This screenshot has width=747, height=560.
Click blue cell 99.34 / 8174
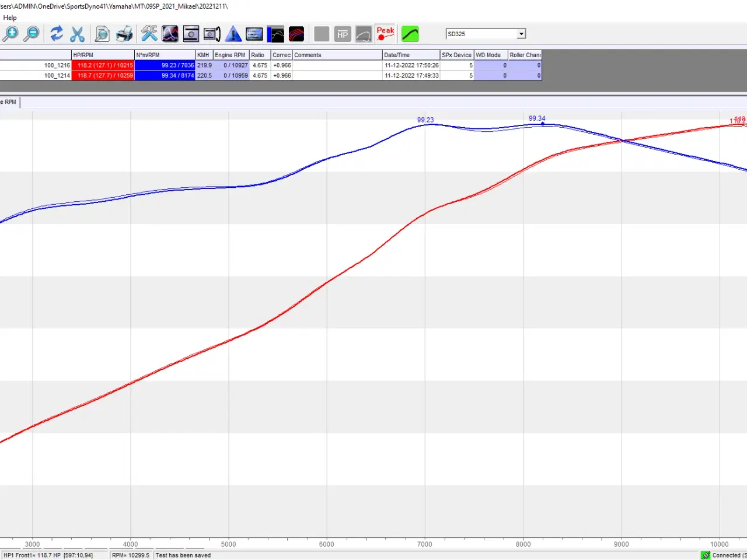165,75
